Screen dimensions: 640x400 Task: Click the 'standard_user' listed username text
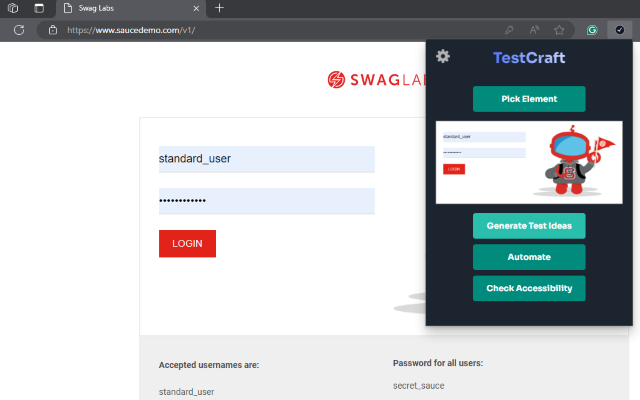187,392
